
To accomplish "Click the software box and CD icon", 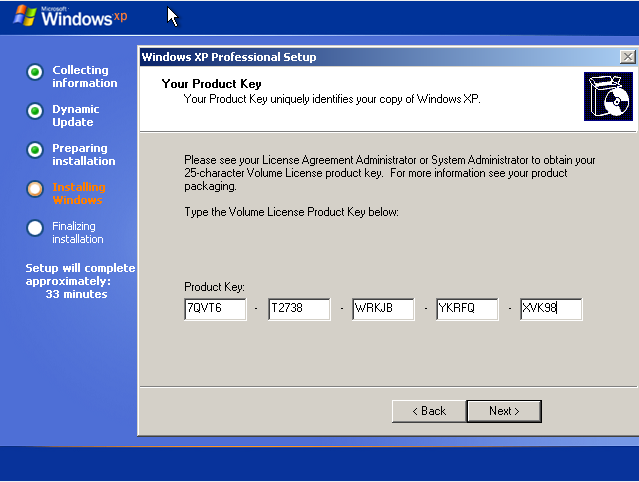I will [x=608, y=97].
